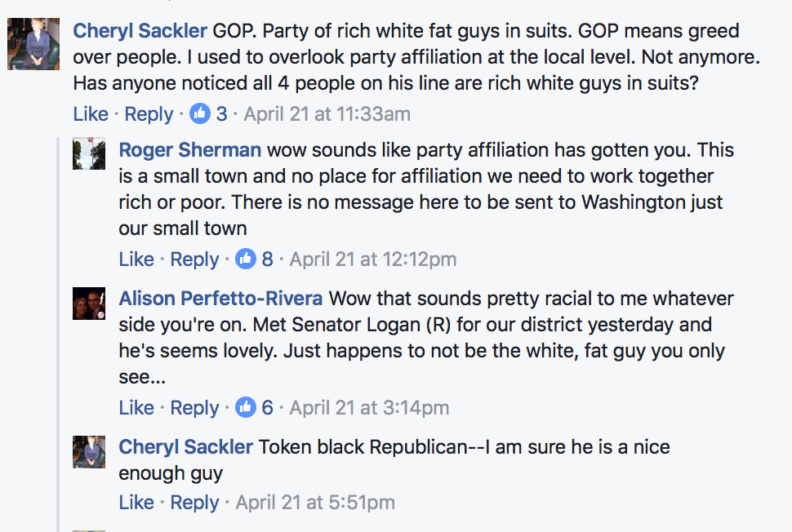Reply to the 'Token black Republican' comment
Image resolution: width=792 pixels, height=532 pixels.
tap(194, 503)
